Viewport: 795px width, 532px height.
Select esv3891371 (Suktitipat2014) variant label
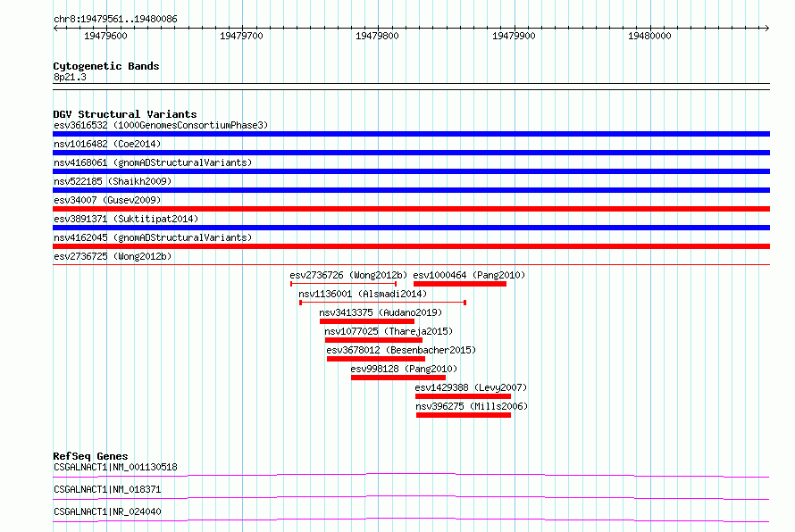pyautogui.click(x=126, y=219)
